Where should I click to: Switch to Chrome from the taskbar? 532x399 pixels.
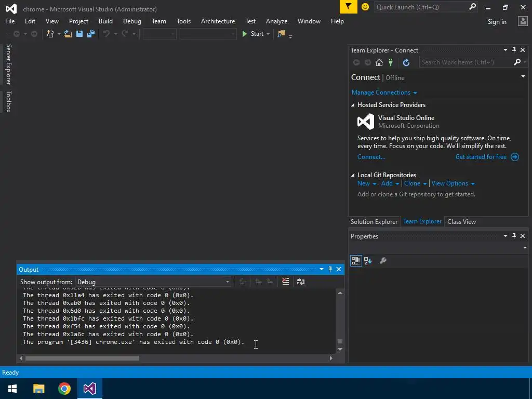tap(64, 389)
